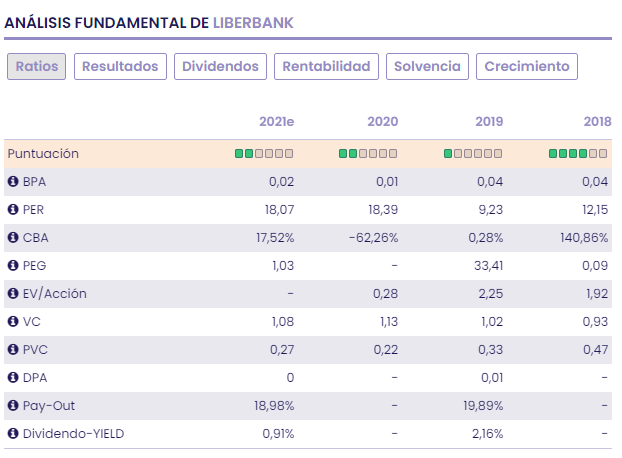Viewport: 622px width, 458px height.
Task: Click the info icon beside PER
Action: (x=13, y=210)
